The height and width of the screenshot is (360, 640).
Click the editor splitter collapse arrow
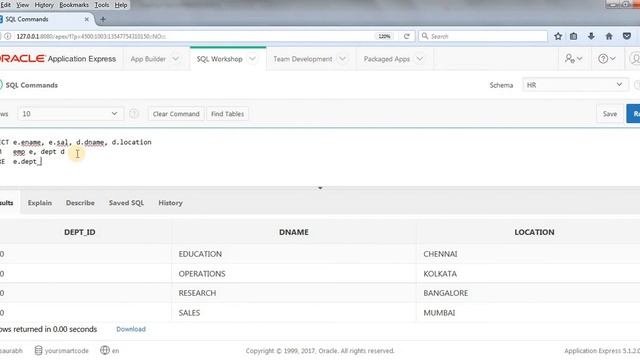tap(320, 188)
